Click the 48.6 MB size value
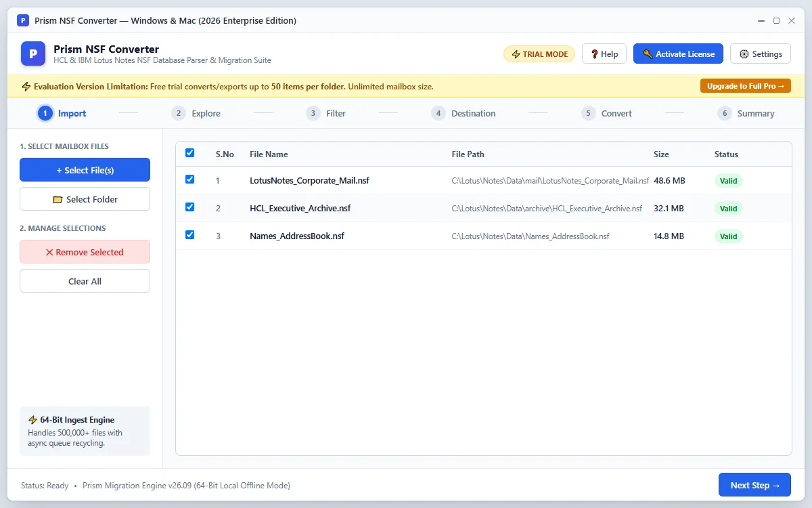Image resolution: width=812 pixels, height=508 pixels. [x=669, y=181]
